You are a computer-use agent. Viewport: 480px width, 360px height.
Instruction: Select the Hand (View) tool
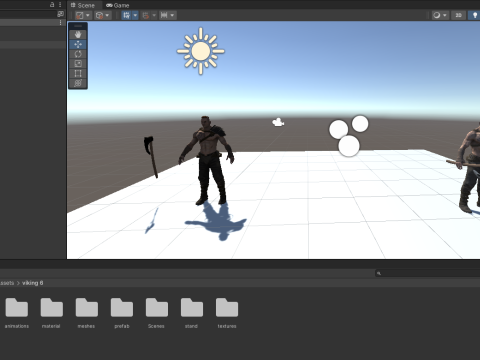pos(78,35)
